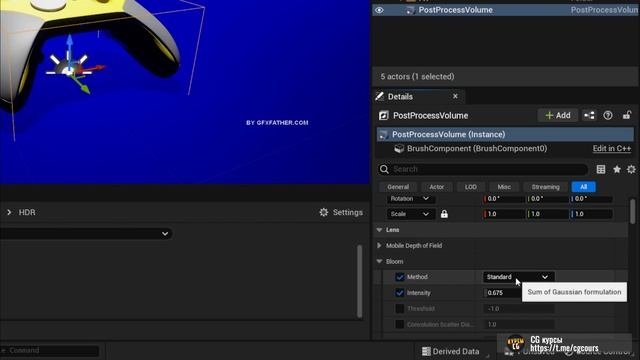Open the Scale type dropdown
Screen dimensions: 640x360
(410, 214)
